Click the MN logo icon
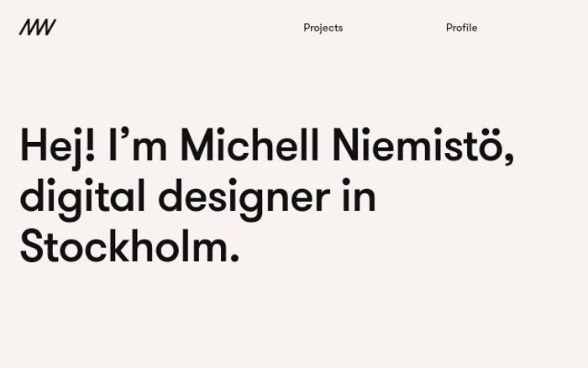 point(37,28)
